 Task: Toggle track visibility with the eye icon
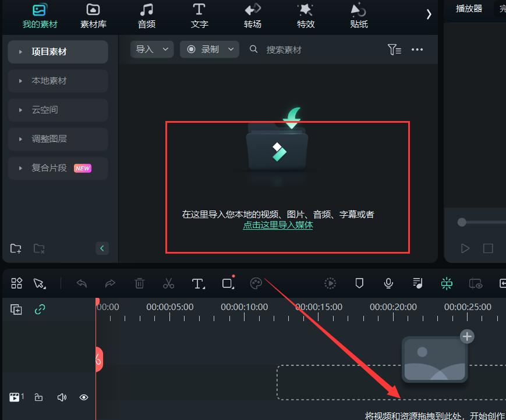pos(83,397)
